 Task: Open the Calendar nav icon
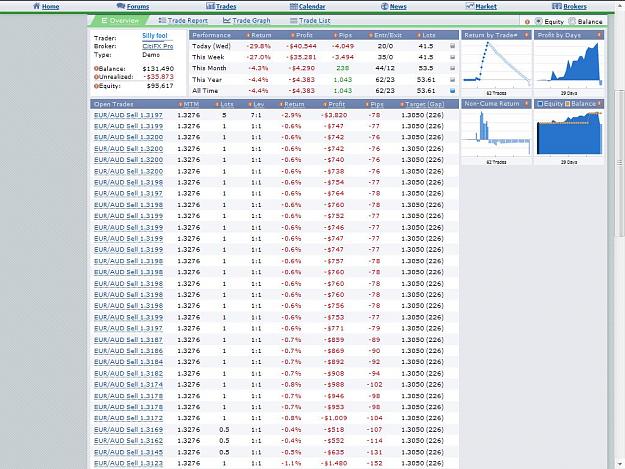point(293,6)
